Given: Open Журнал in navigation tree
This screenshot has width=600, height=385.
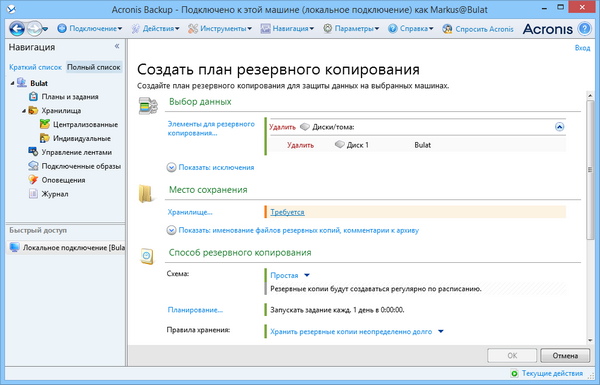Looking at the screenshot, I should click(x=55, y=194).
